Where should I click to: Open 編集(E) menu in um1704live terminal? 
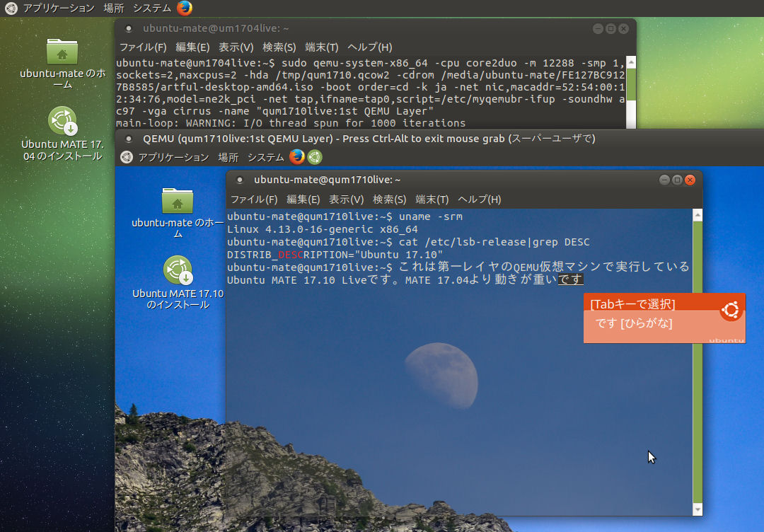[x=192, y=47]
